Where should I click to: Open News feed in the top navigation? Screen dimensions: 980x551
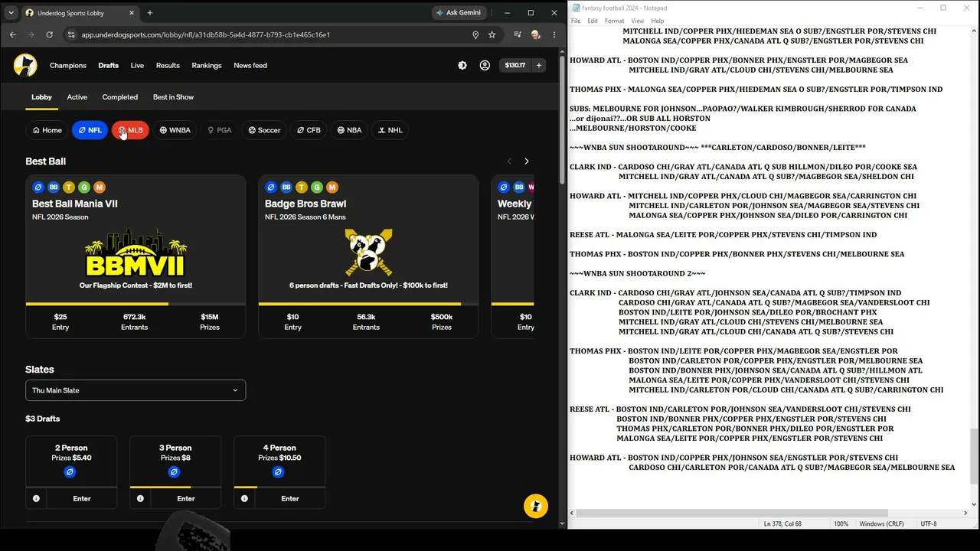click(x=250, y=66)
